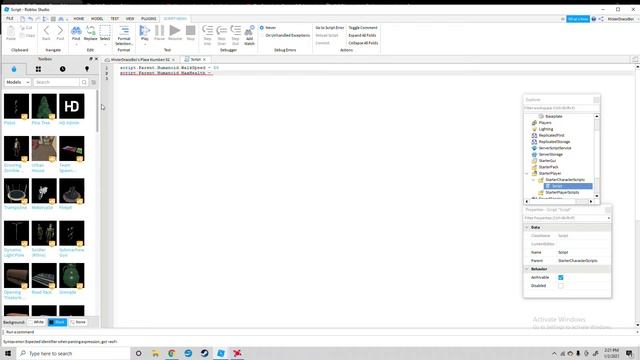
Task: Click the Toolbox Search input field
Action: 56,82
